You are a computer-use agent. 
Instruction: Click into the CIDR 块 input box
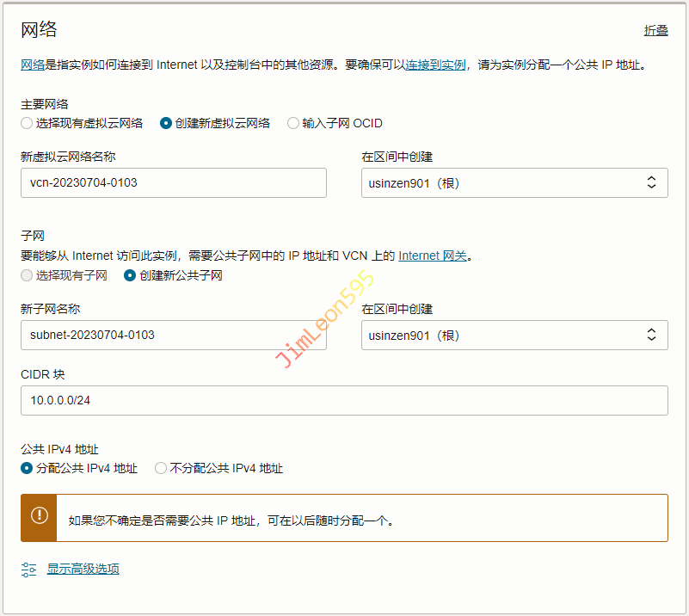pyautogui.click(x=344, y=400)
